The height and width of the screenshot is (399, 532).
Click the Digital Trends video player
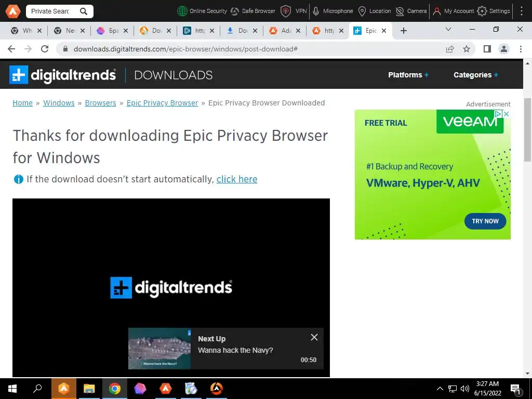point(171,287)
